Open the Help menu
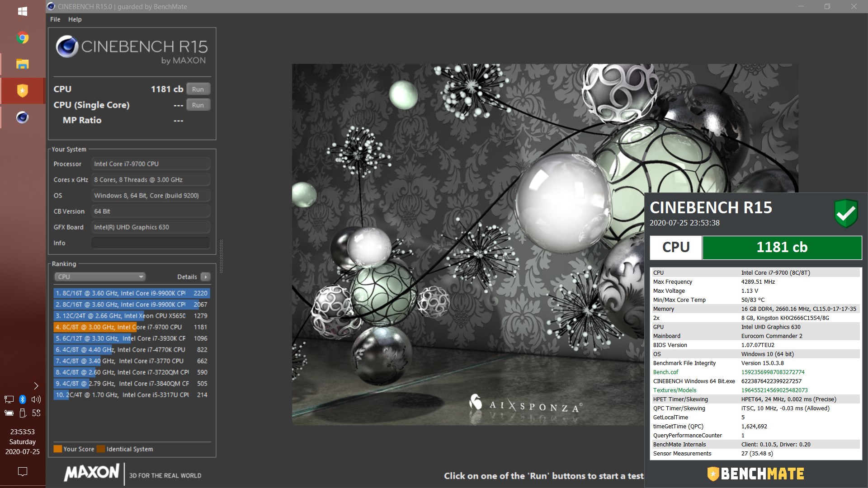The height and width of the screenshot is (488, 868). click(75, 19)
